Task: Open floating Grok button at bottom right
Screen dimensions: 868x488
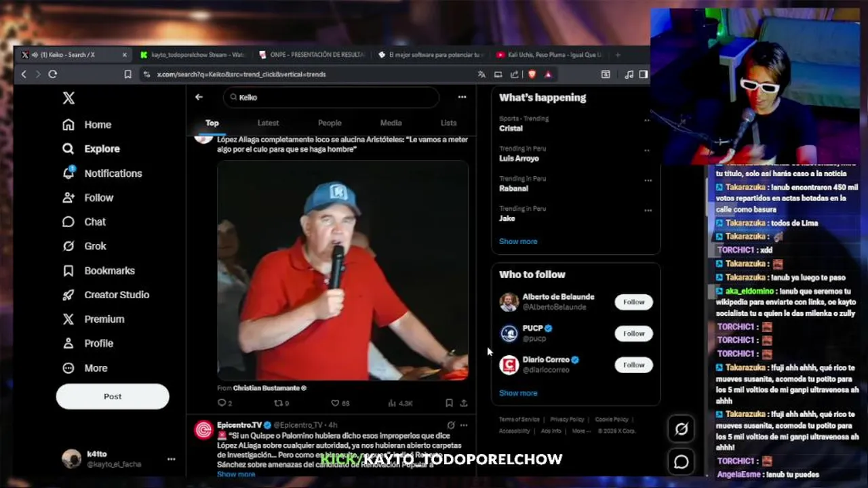Action: [682, 428]
